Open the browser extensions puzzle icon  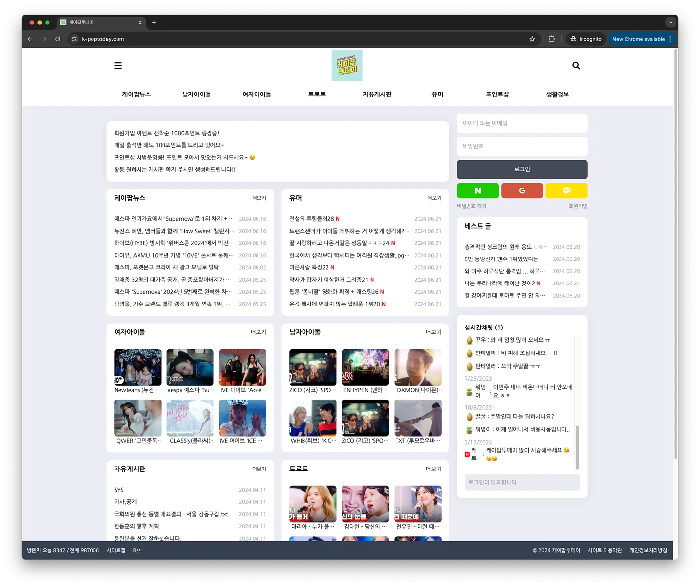tap(552, 39)
